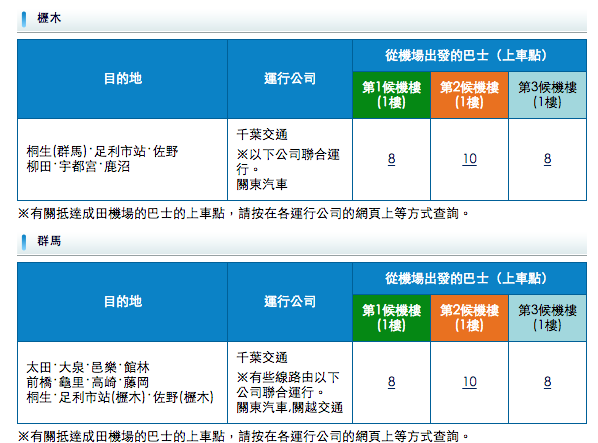The width and height of the screenshot is (598, 443).
Task: Select 目的地 header in the 群馬 table
Action: tap(122, 302)
